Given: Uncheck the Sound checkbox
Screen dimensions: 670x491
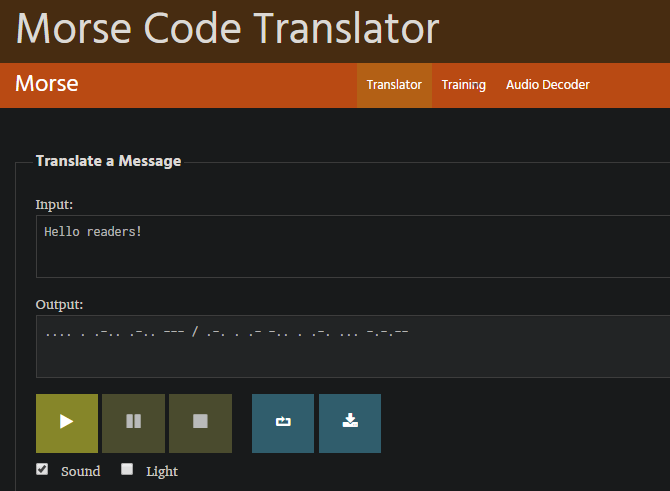Looking at the screenshot, I should point(42,469).
